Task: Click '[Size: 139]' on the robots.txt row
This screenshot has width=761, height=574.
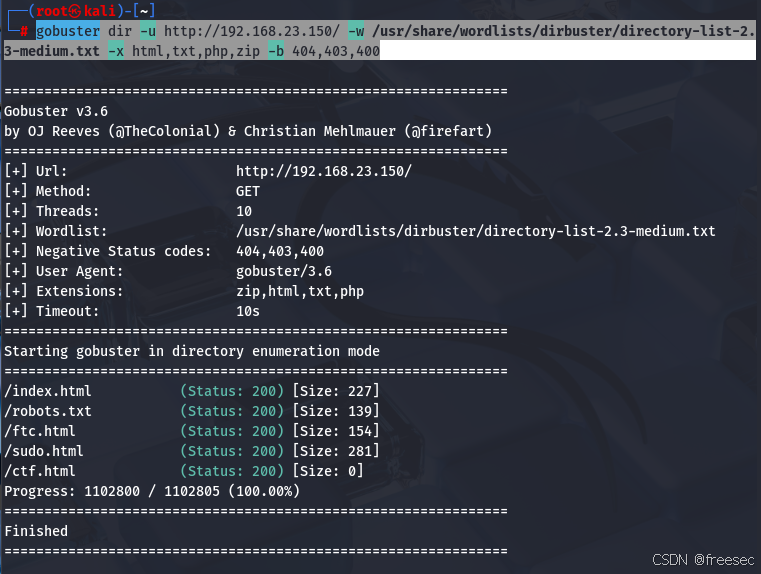Action: (x=336, y=411)
